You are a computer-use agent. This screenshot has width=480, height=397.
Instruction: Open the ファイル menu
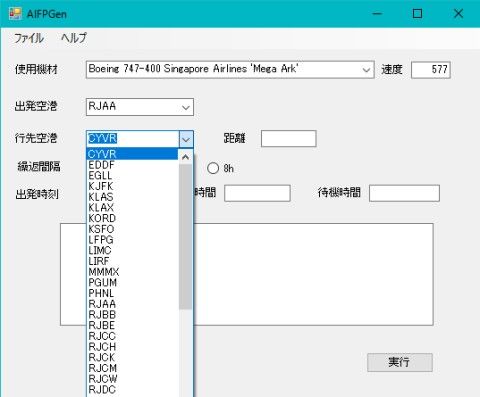[29, 38]
